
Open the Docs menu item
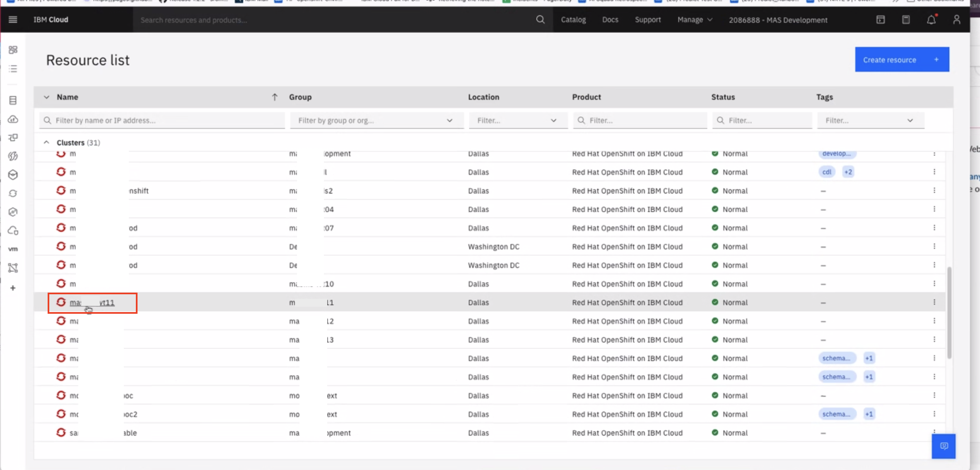[x=610, y=19]
